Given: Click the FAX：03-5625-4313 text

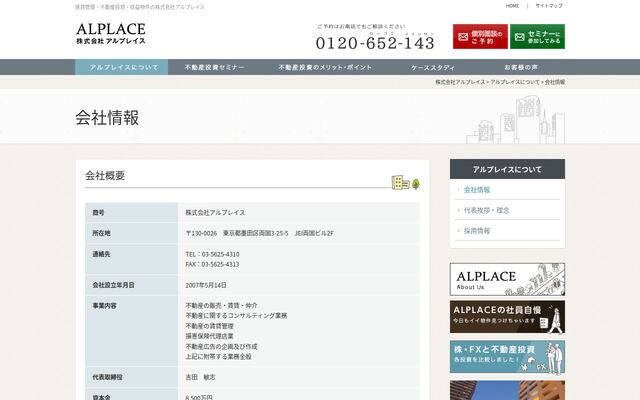Looking at the screenshot, I should click(x=212, y=264).
